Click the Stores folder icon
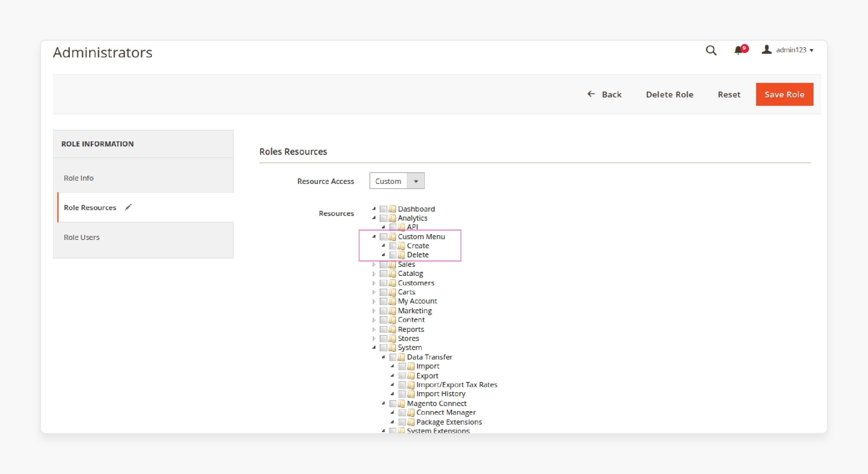 tap(392, 338)
